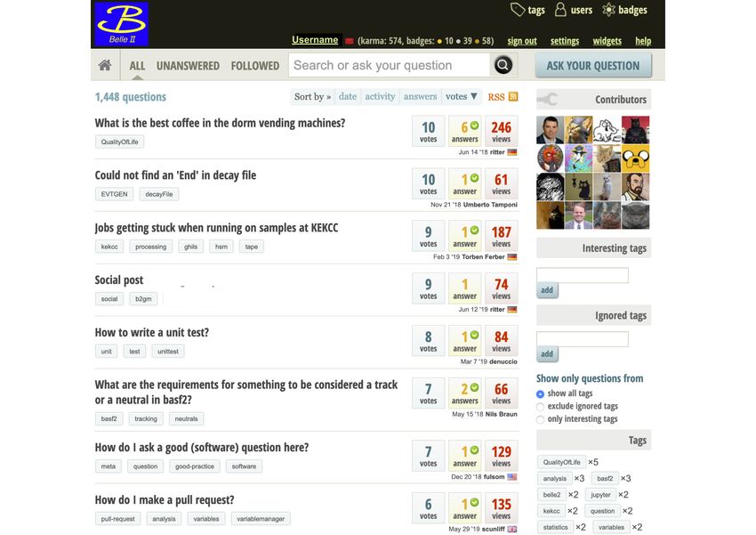Viewport: 756px width, 535px height.
Task: Open jobs getting stuck at KEKCC question
Action: 216,228
